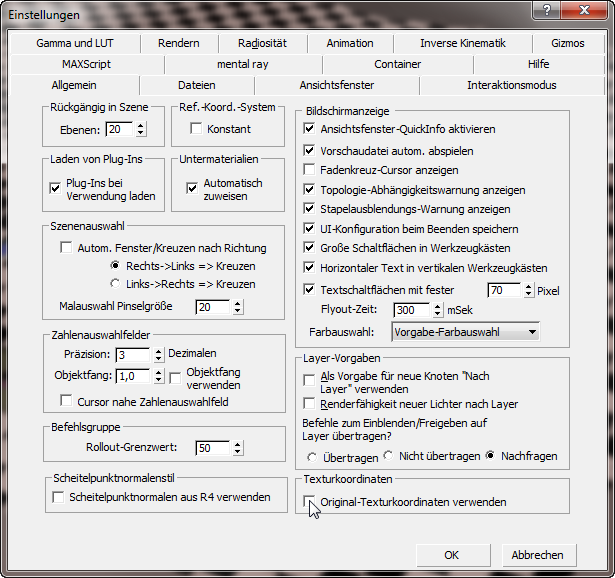
Task: Enable Renderfähigkeit neuer Lichter nach Layer
Action: click(x=309, y=403)
